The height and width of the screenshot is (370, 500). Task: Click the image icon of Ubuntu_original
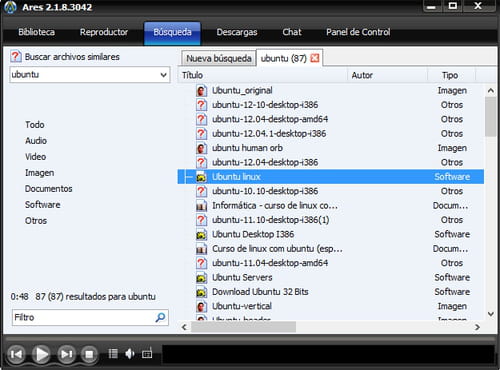[x=201, y=91]
